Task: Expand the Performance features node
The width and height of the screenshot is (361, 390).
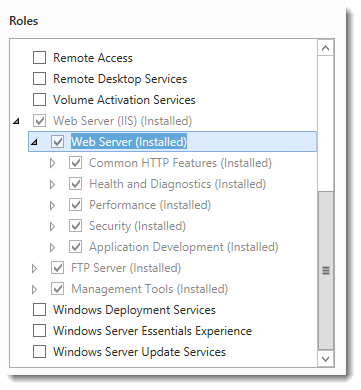Action: tap(52, 205)
